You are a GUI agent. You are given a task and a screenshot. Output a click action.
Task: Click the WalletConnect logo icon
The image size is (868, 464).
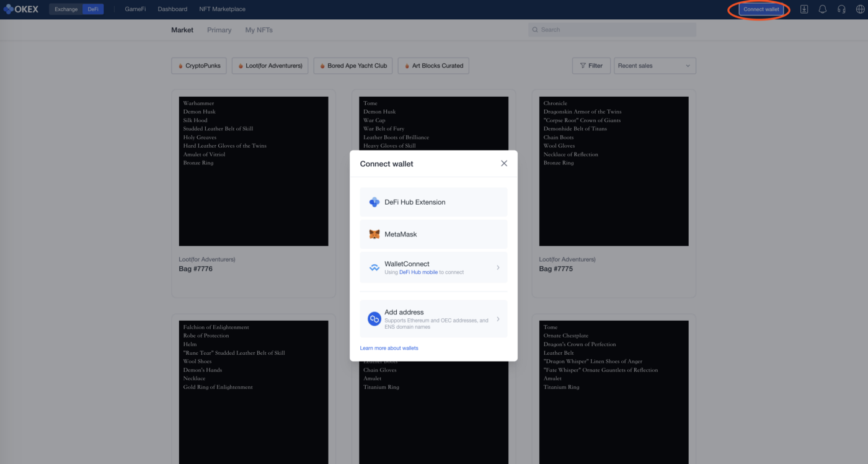[x=374, y=267]
